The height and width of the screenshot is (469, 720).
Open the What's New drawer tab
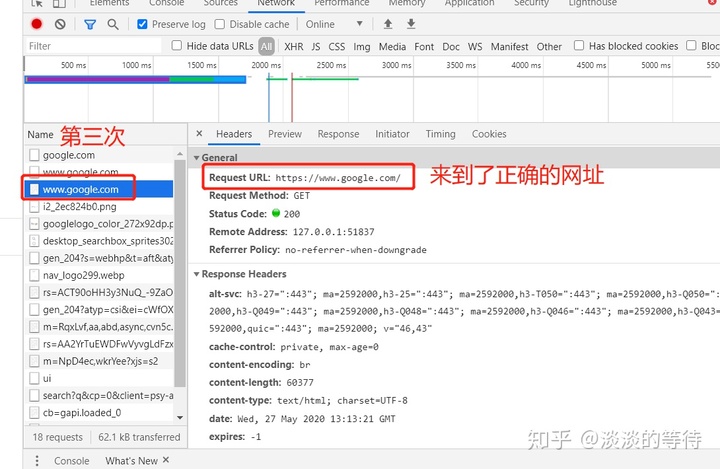pyautogui.click(x=131, y=461)
